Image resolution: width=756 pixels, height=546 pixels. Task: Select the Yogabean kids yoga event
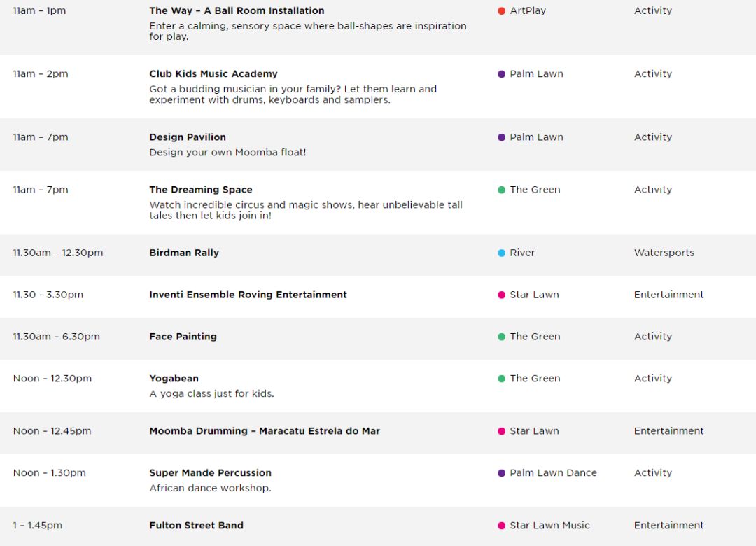point(174,379)
